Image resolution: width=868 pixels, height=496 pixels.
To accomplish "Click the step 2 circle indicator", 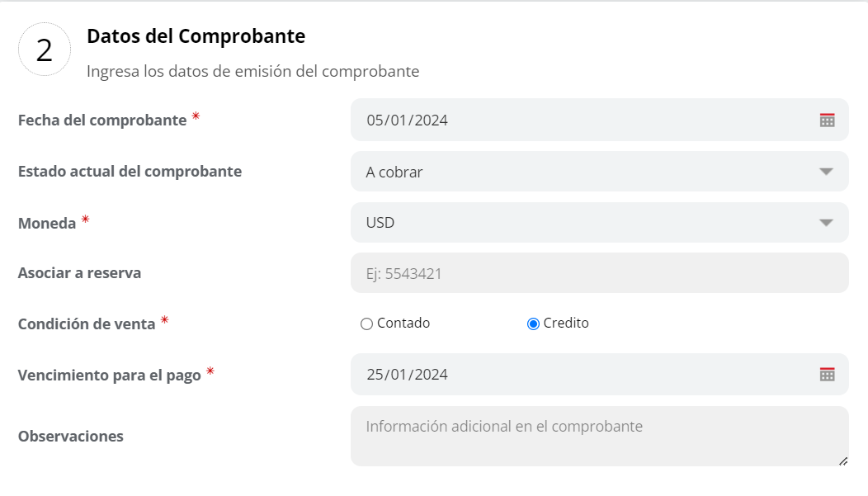I will click(46, 50).
